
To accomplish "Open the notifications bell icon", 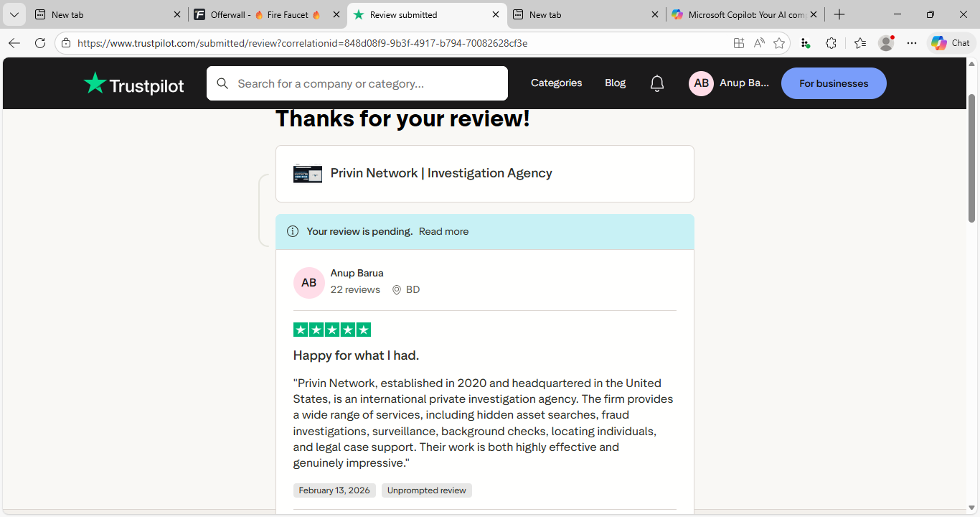I will (x=657, y=84).
